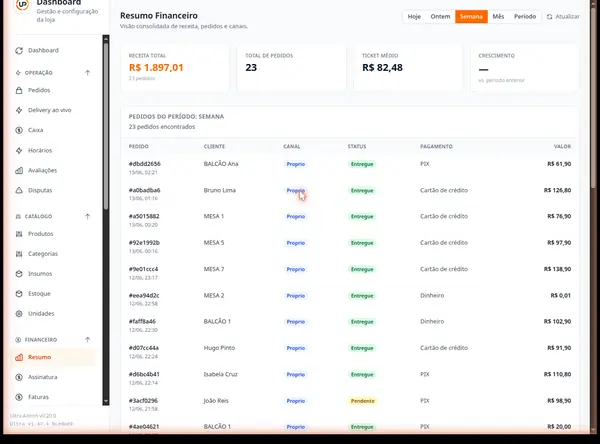
Task: Click the Dinheiro payment of MESA 2
Action: [x=432, y=295]
